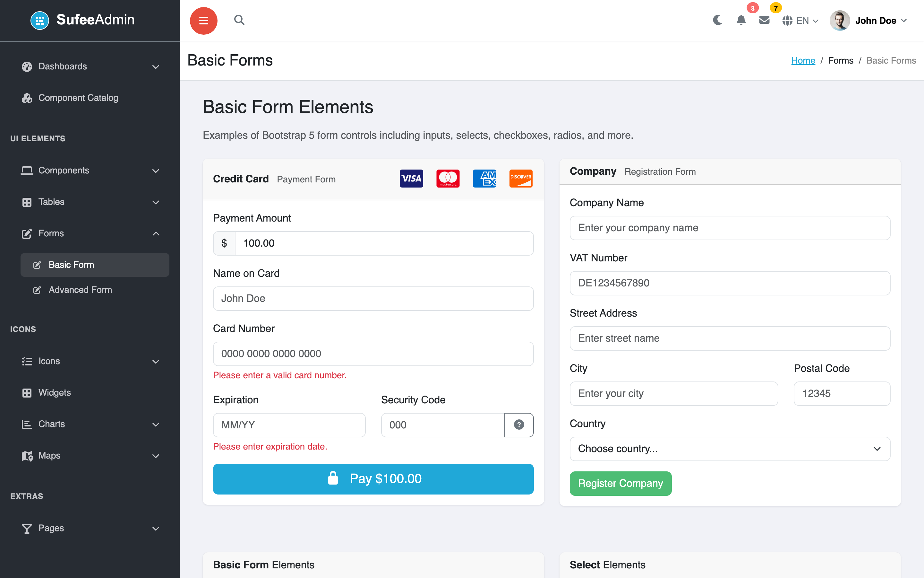This screenshot has width=924, height=578.
Task: Click the Dashboards gauge icon
Action: 27,66
